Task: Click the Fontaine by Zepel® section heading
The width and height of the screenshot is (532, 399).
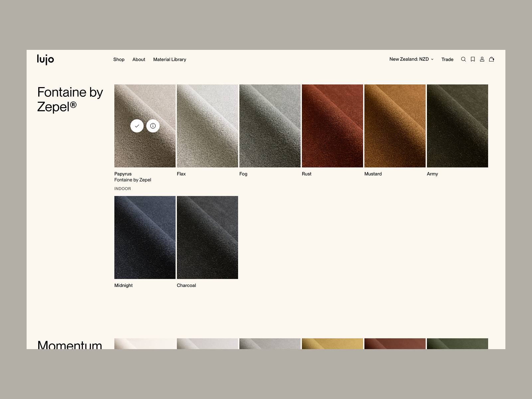Action: (70, 99)
